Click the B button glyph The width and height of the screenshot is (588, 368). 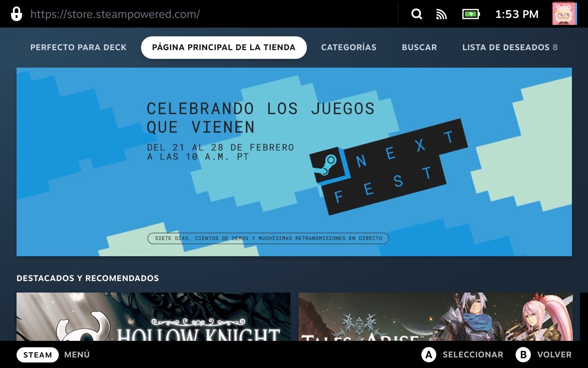point(523,355)
